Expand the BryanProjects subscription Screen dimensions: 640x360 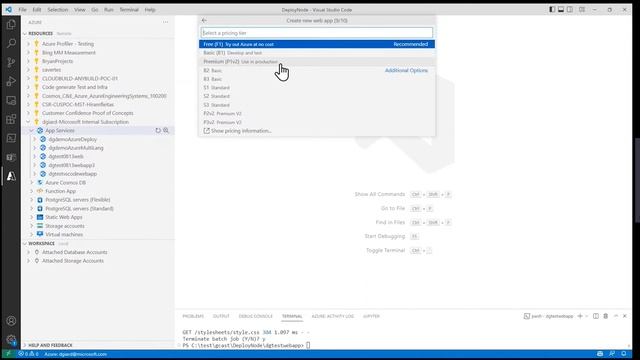coord(29,61)
